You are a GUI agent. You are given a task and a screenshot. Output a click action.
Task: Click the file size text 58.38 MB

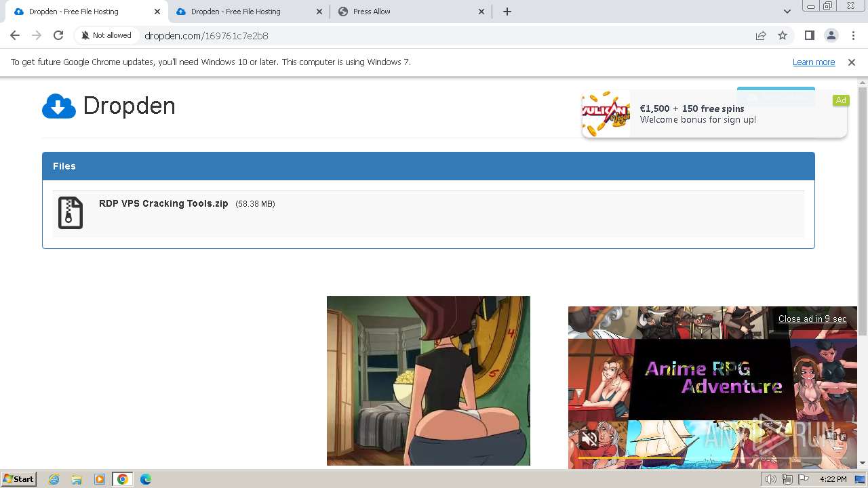pyautogui.click(x=255, y=204)
